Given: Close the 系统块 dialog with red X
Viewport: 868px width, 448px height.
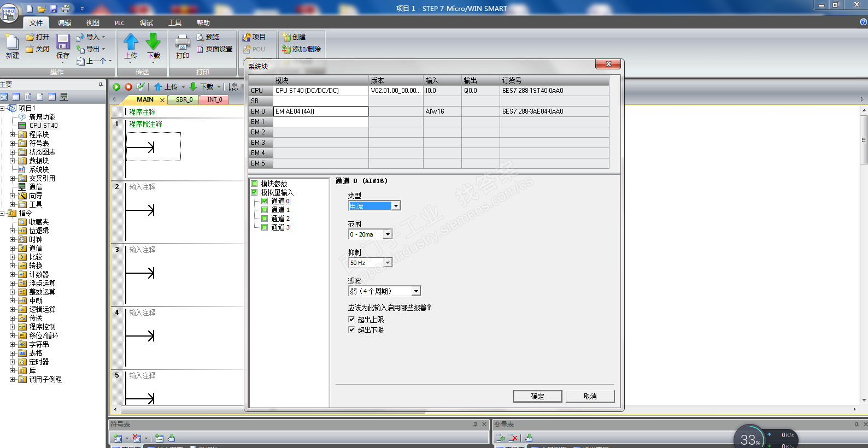Looking at the screenshot, I should (x=608, y=64).
